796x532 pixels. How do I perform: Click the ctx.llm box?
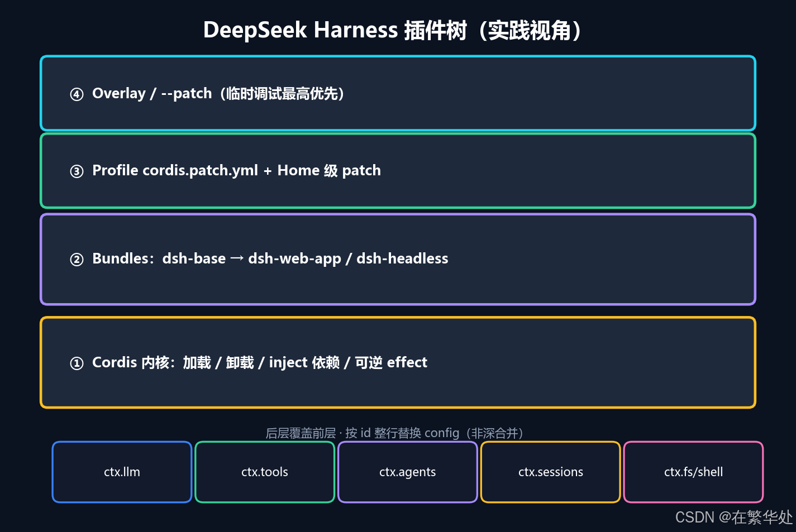point(122,472)
